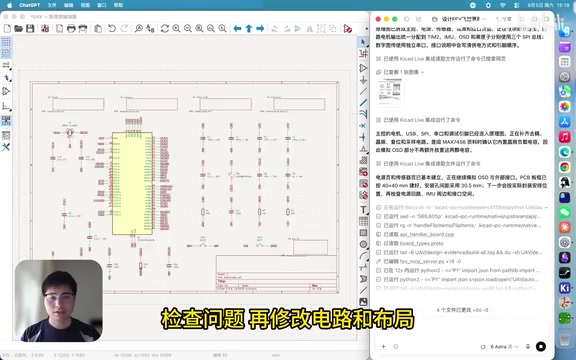Zoom in on the schematic canvas
The width and height of the screenshot is (576, 360).
point(176,28)
